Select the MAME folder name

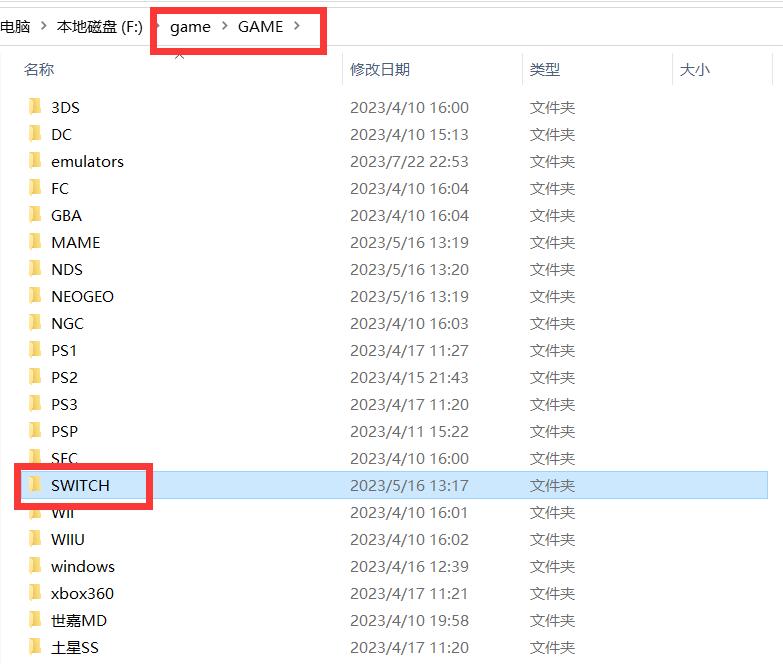75,242
